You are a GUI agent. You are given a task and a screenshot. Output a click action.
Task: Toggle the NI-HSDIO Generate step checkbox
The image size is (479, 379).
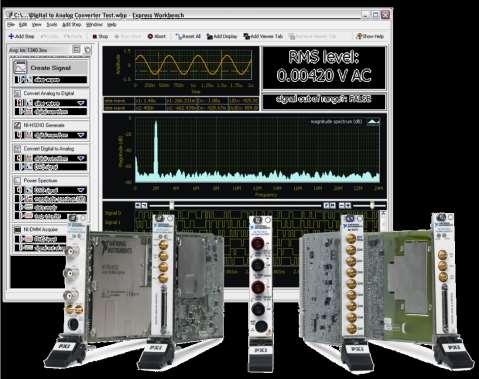[17, 125]
